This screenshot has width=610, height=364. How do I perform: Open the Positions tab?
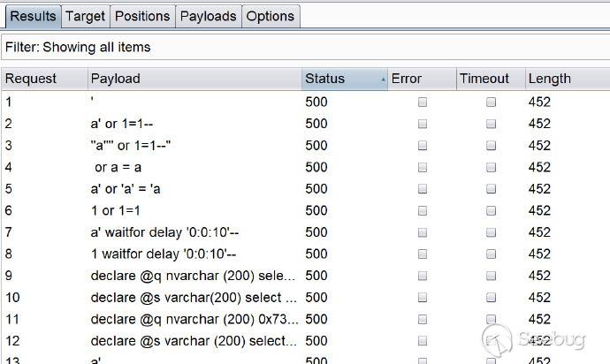(142, 16)
